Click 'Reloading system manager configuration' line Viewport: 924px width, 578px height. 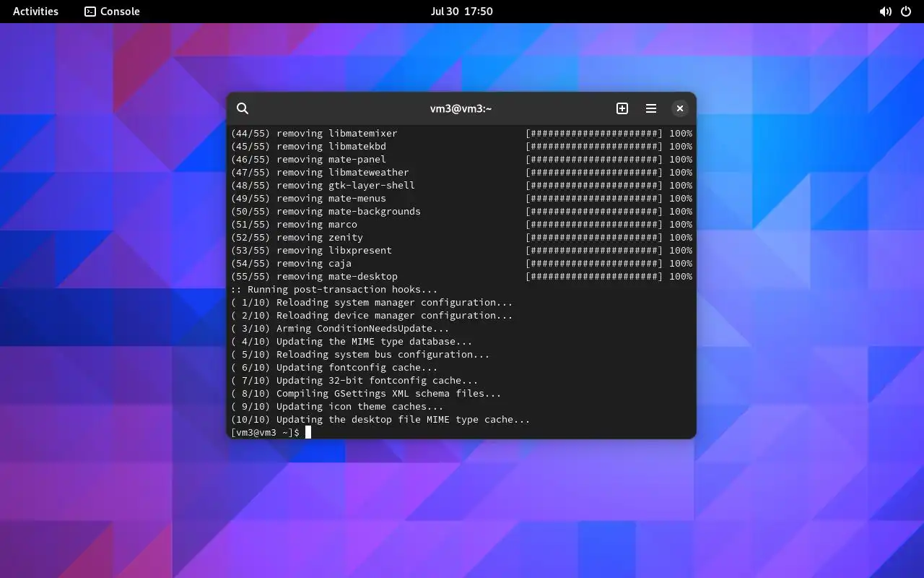(372, 302)
